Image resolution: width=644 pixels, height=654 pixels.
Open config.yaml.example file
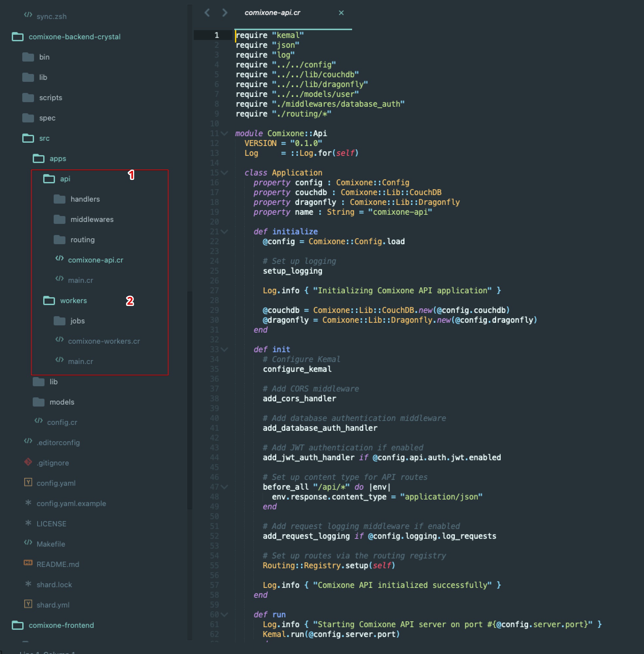(71, 503)
